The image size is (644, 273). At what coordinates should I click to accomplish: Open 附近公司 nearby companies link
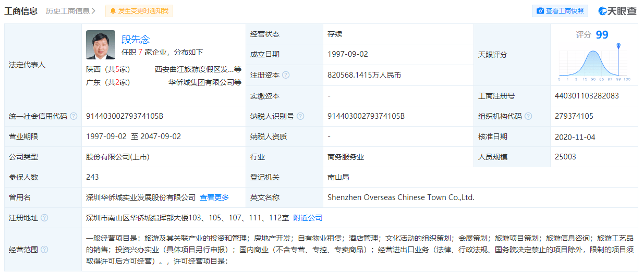click(308, 218)
